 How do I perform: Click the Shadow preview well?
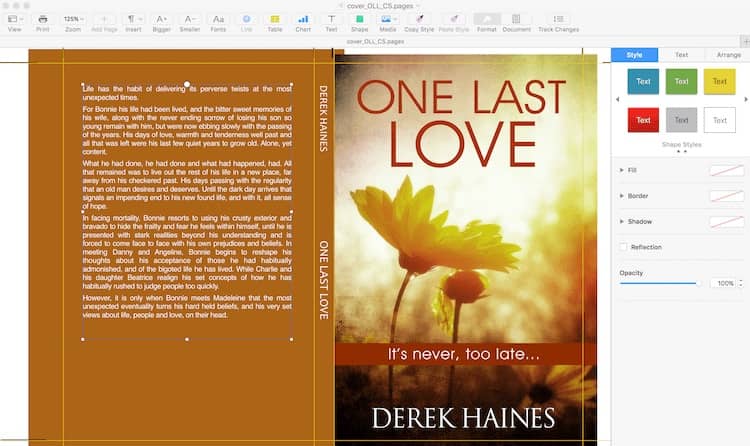(727, 222)
